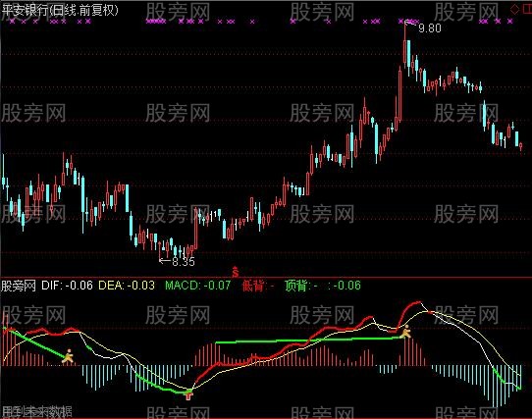This screenshot has width=532, height=419.
Task: Click the red square icon at top right
Action: tap(527, 9)
